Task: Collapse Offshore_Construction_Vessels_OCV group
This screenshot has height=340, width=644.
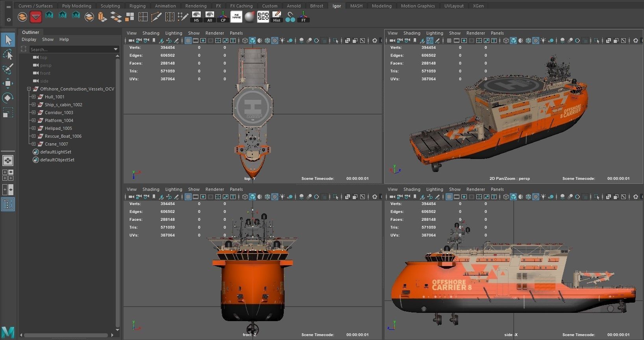Action: tap(29, 89)
